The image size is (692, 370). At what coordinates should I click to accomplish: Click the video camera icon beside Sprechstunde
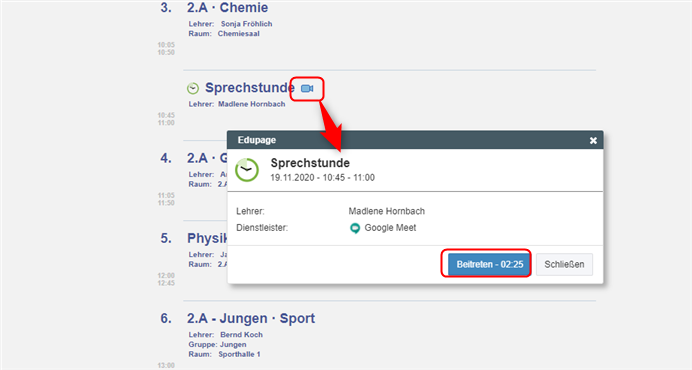307,89
